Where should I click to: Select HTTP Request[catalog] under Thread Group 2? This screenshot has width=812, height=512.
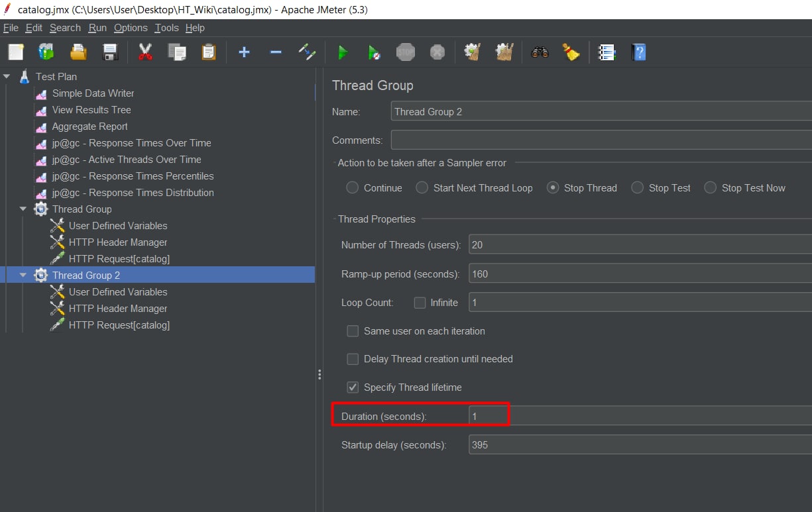(119, 325)
